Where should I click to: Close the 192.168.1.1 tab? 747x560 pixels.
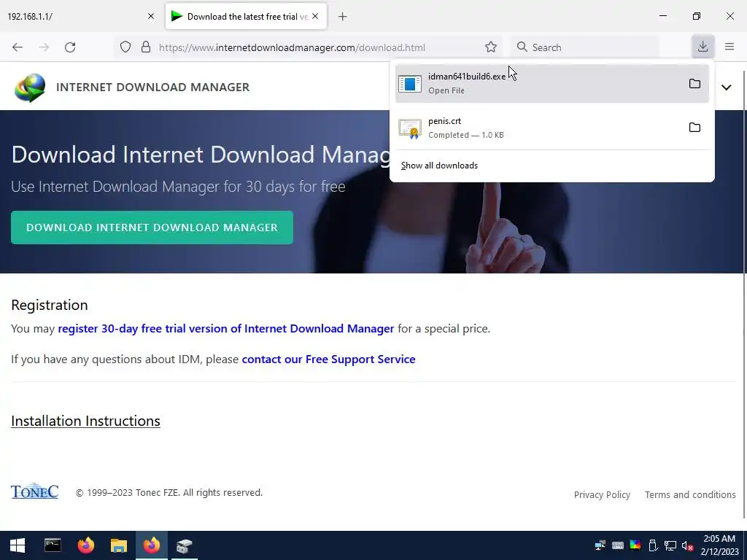[151, 16]
